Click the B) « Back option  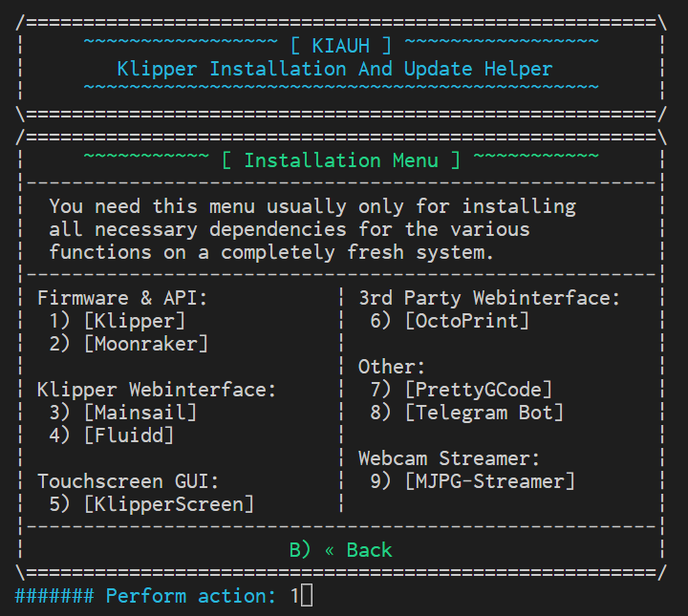coord(341,550)
